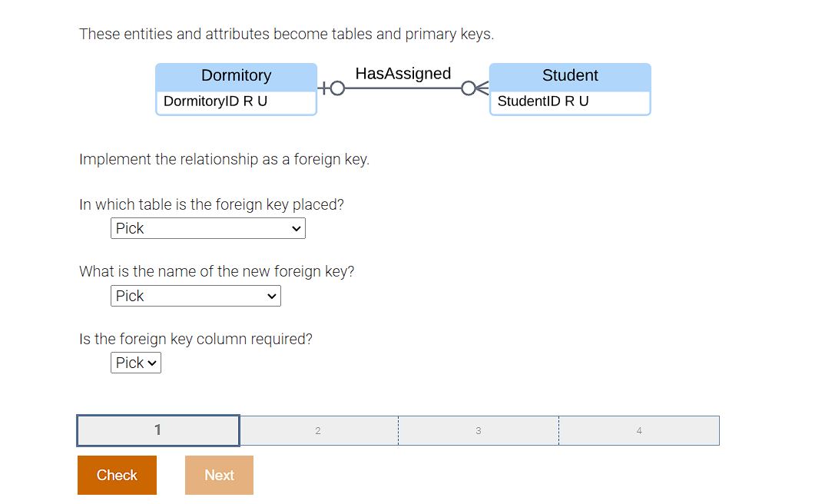Click the StudentID R U attribute
Screen dimensions: 815x504
coord(543,101)
